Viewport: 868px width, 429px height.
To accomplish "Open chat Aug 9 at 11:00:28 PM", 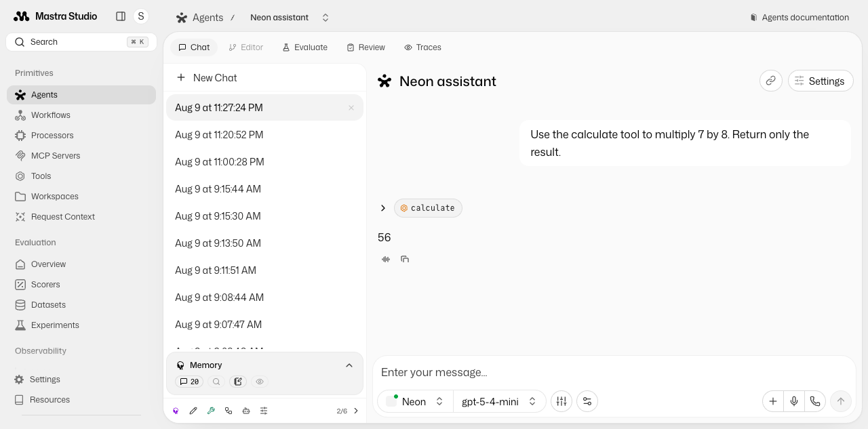I will tap(264, 162).
